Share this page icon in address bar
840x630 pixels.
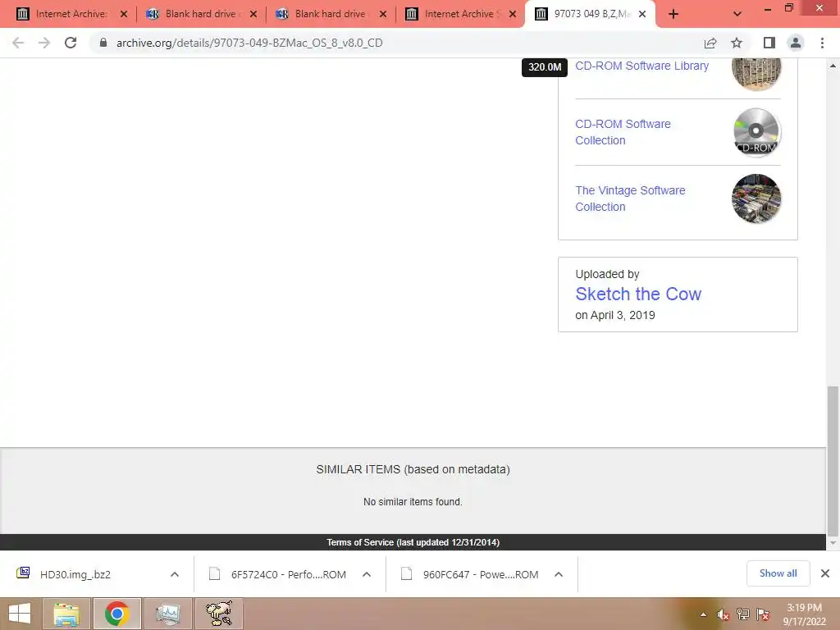coord(710,43)
